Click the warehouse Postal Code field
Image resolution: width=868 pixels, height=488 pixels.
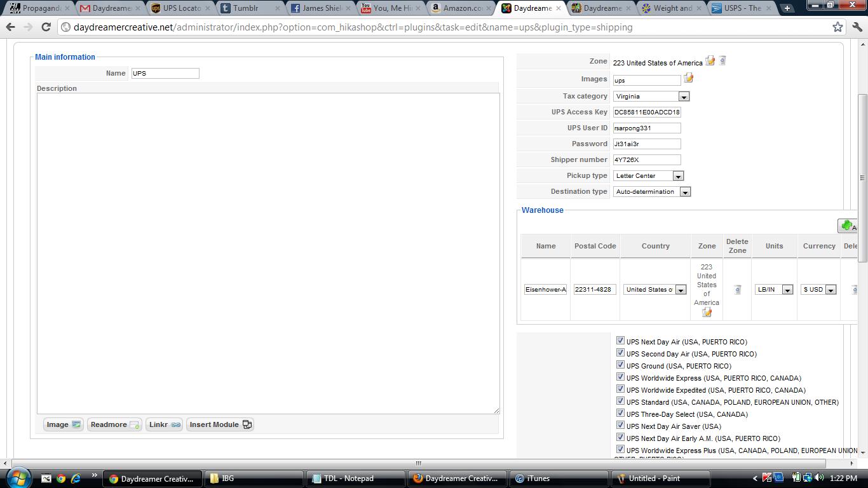click(595, 290)
